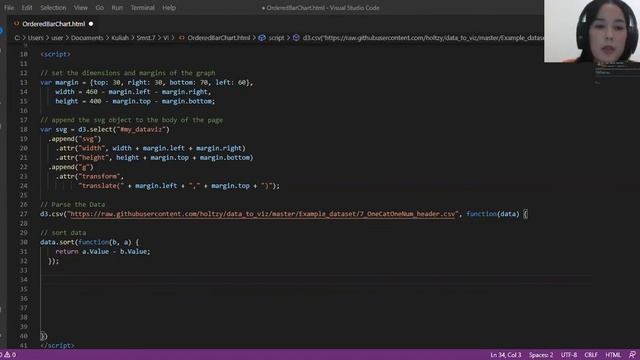
Task: Open the Run menu
Action: [x=117, y=8]
